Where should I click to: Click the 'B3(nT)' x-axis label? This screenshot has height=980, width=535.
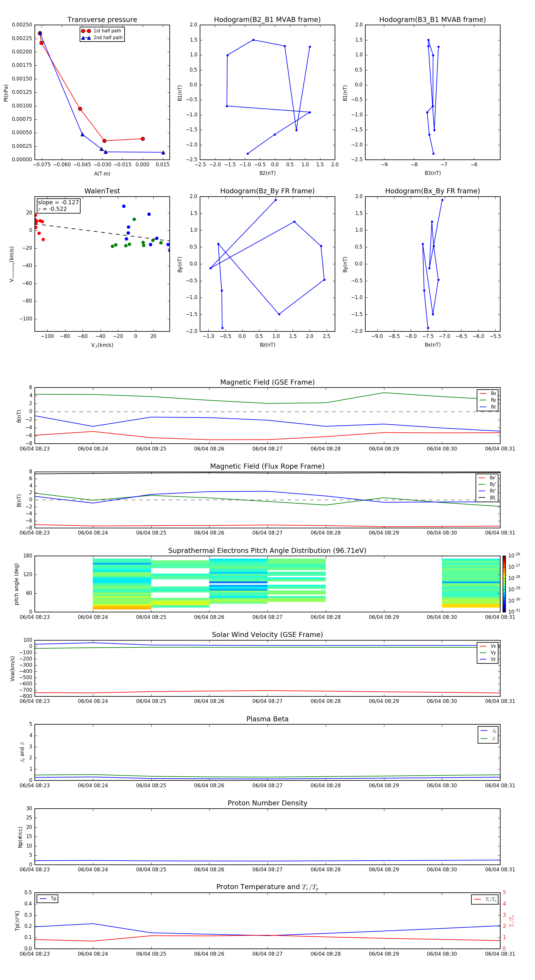pos(432,173)
